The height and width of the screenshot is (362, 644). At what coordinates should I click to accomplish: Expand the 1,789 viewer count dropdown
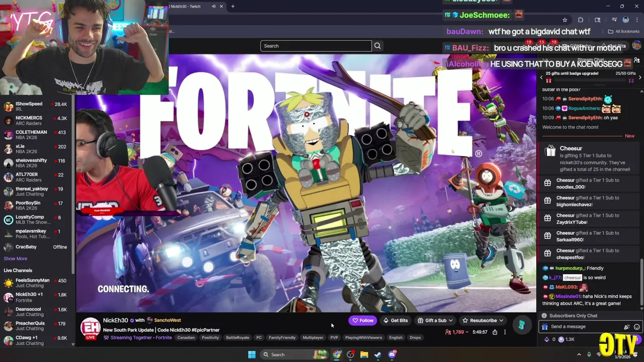point(457,332)
